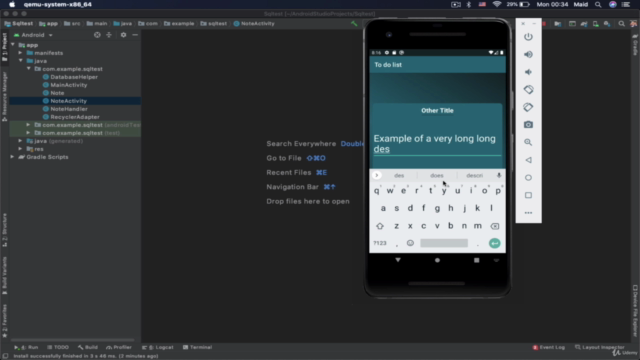640x360 pixels.
Task: Tap the keyboard microphone icon
Action: click(499, 176)
